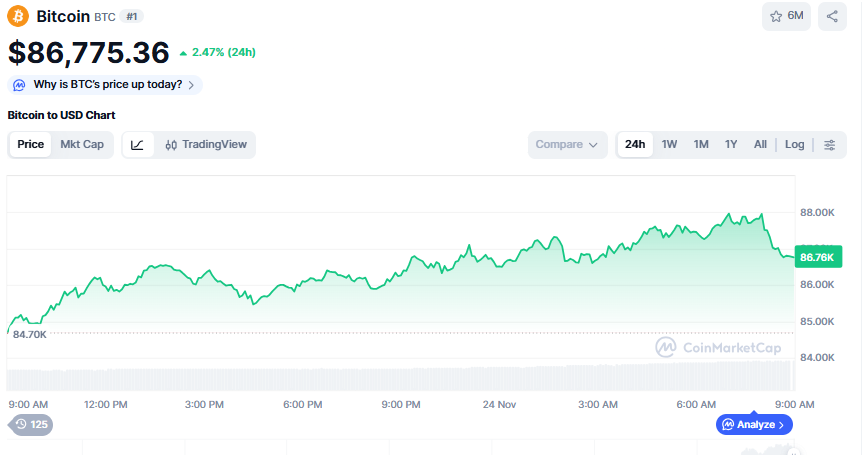Toggle Log scale on the chart
This screenshot has width=862, height=455.
(x=794, y=145)
